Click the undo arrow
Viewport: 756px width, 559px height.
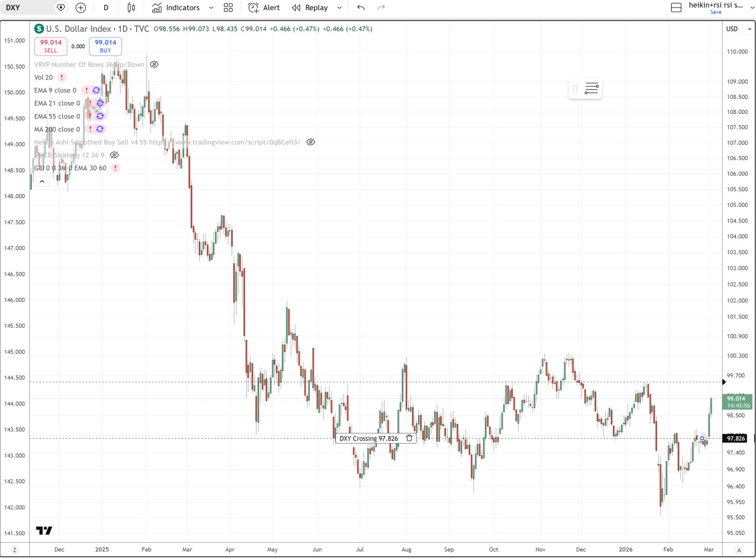[x=361, y=8]
